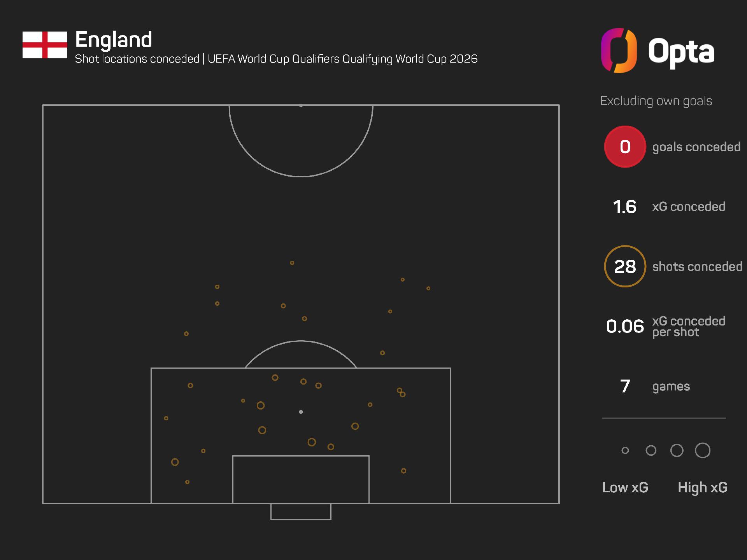Click the red goals conceded circle
Screen dimensions: 747x560
pos(625,147)
